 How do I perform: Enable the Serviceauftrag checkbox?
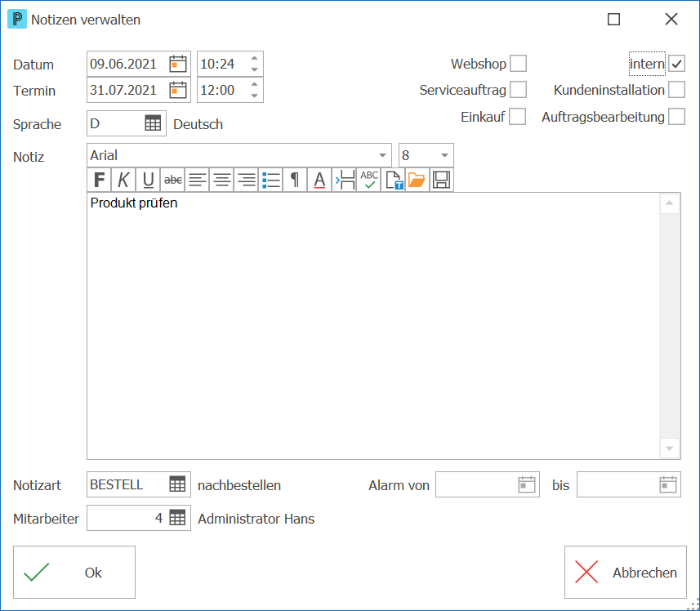click(519, 89)
